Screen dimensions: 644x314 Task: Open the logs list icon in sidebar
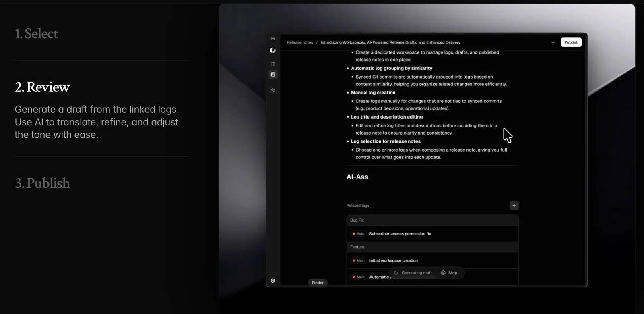tap(273, 64)
